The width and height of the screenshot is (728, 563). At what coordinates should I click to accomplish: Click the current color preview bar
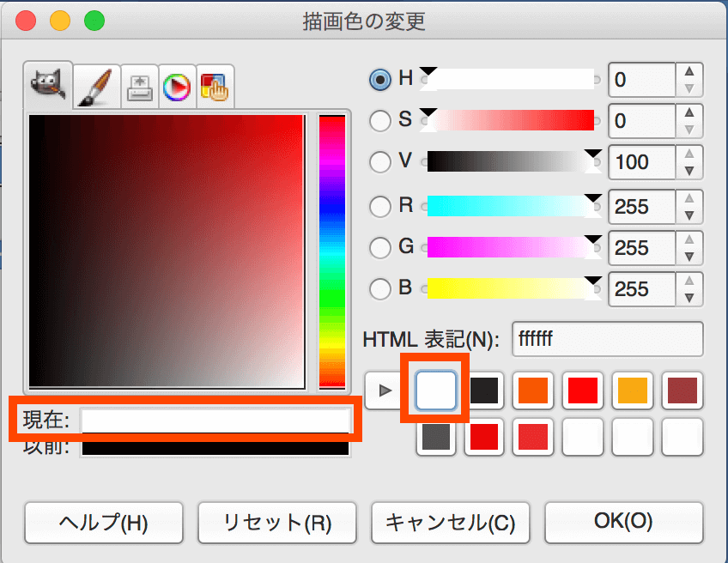215,421
